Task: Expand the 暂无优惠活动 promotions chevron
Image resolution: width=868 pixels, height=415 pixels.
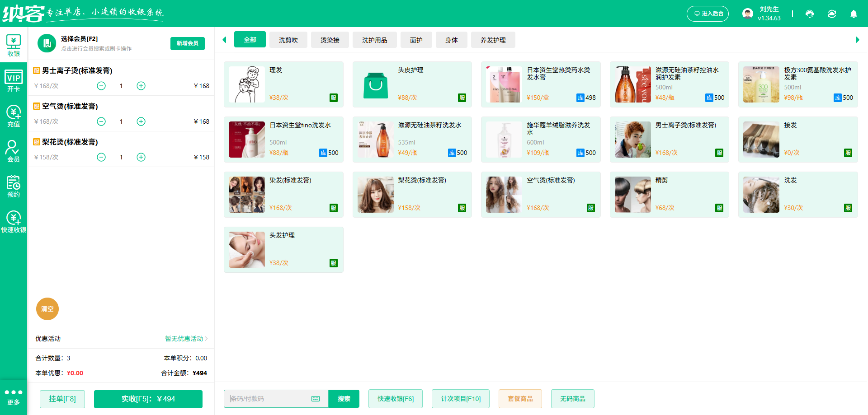Action: (x=206, y=339)
